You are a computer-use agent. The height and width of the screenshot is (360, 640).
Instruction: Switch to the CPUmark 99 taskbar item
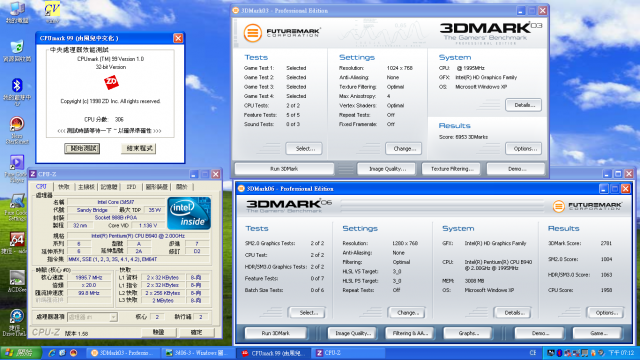(273, 353)
